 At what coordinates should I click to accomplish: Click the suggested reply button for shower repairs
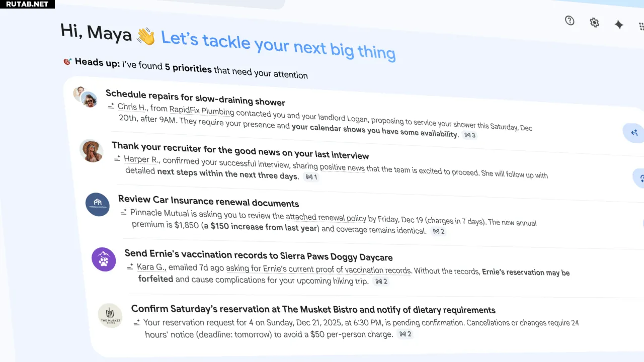pos(633,132)
